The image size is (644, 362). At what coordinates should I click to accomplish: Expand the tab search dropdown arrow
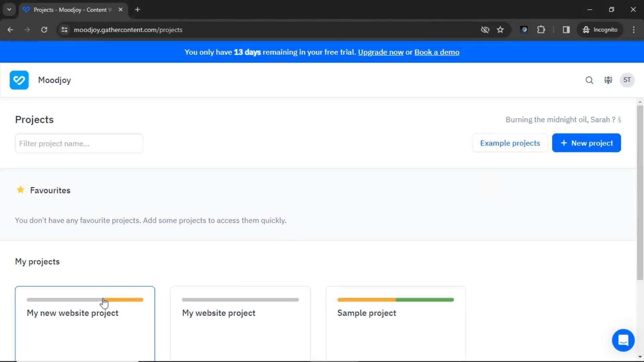(x=9, y=9)
